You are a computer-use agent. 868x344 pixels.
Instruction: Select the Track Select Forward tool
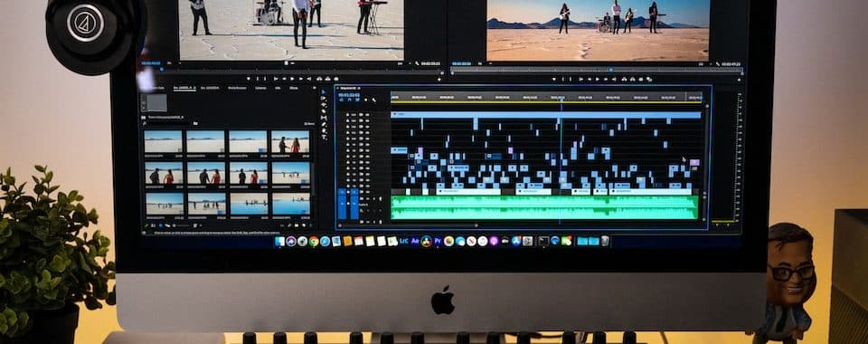point(324,99)
